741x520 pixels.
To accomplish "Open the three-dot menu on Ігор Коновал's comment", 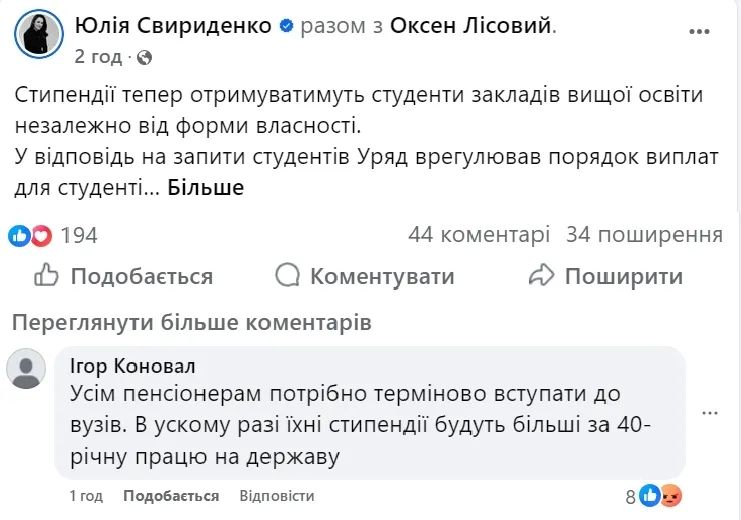I will pos(709,411).
